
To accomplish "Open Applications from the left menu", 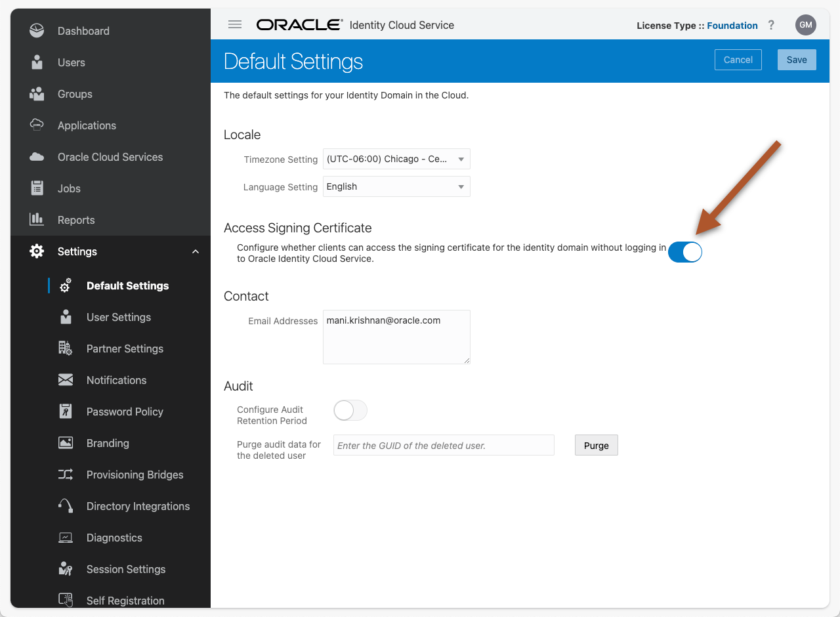I will (37, 125).
